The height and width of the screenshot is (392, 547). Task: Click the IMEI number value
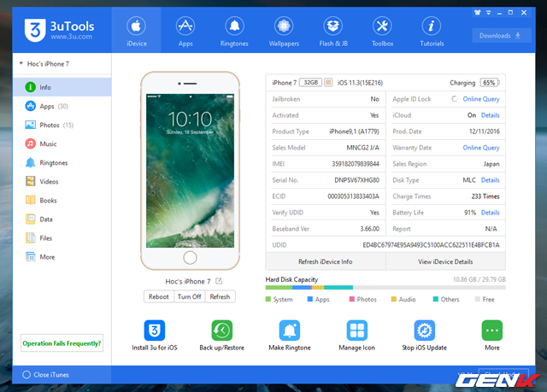tap(356, 164)
